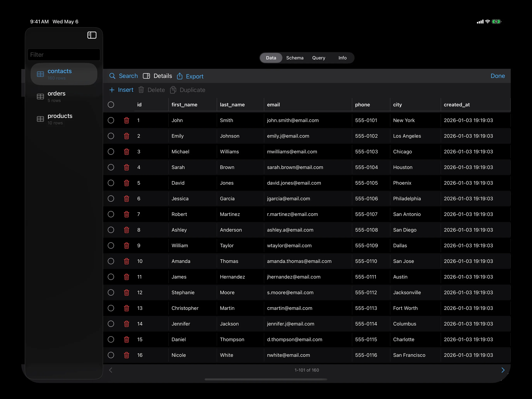Click the Details panel icon
The width and height of the screenshot is (532, 399).
click(x=146, y=76)
